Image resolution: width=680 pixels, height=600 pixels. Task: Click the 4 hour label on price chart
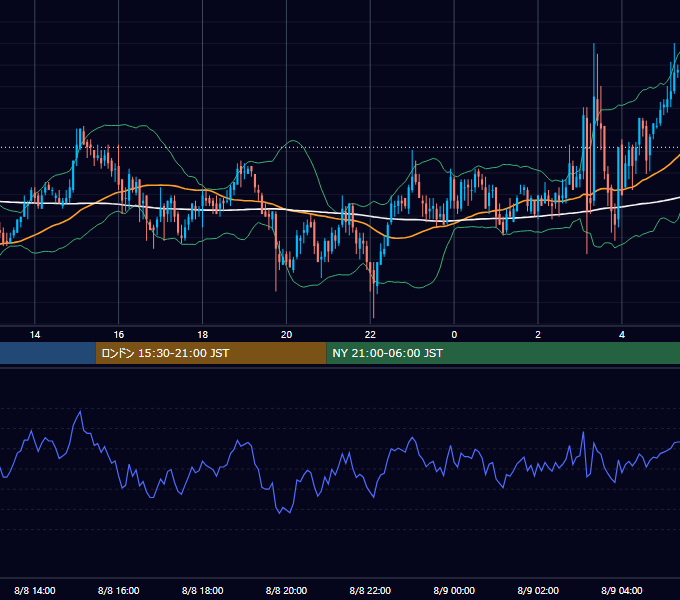[622, 335]
